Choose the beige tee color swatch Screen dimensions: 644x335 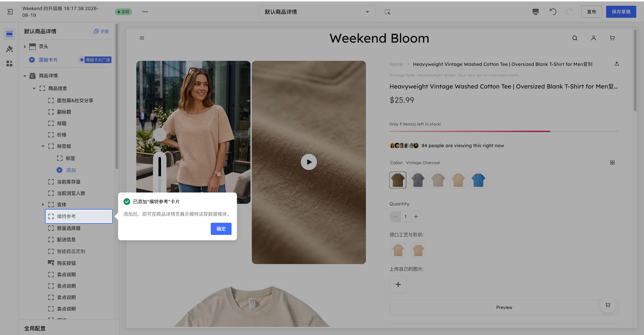(438, 180)
